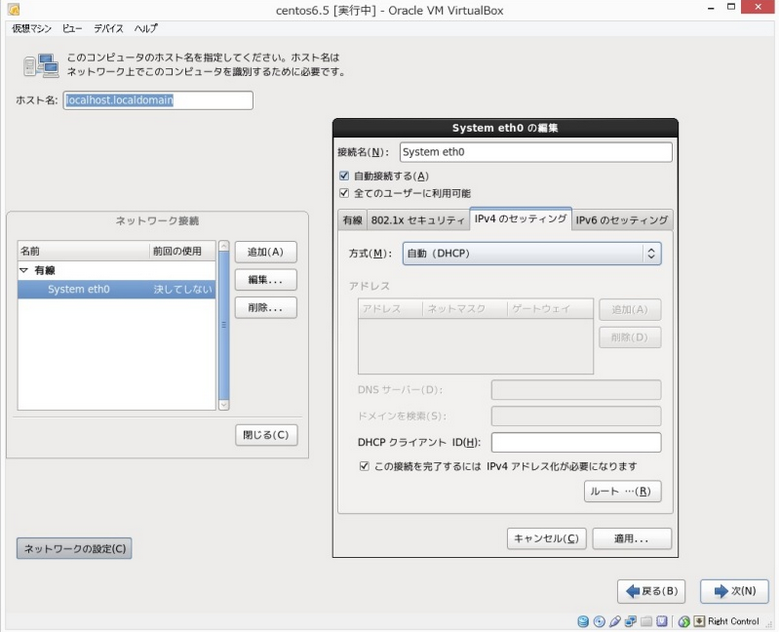Viewport: 779px width, 632px height.
Task: Click the DHCP クライアント ID input field
Action: tap(576, 442)
